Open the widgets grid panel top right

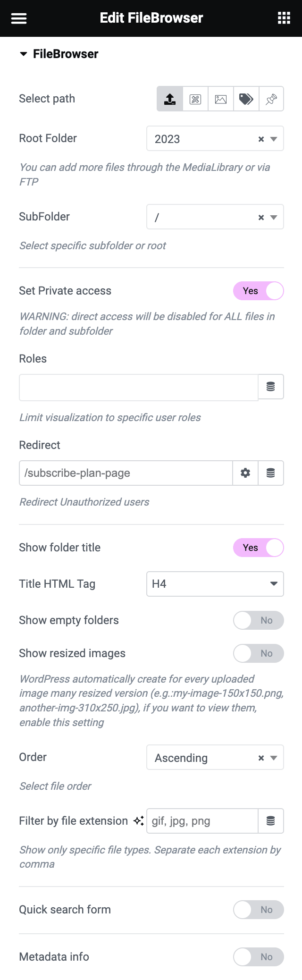pos(284,18)
